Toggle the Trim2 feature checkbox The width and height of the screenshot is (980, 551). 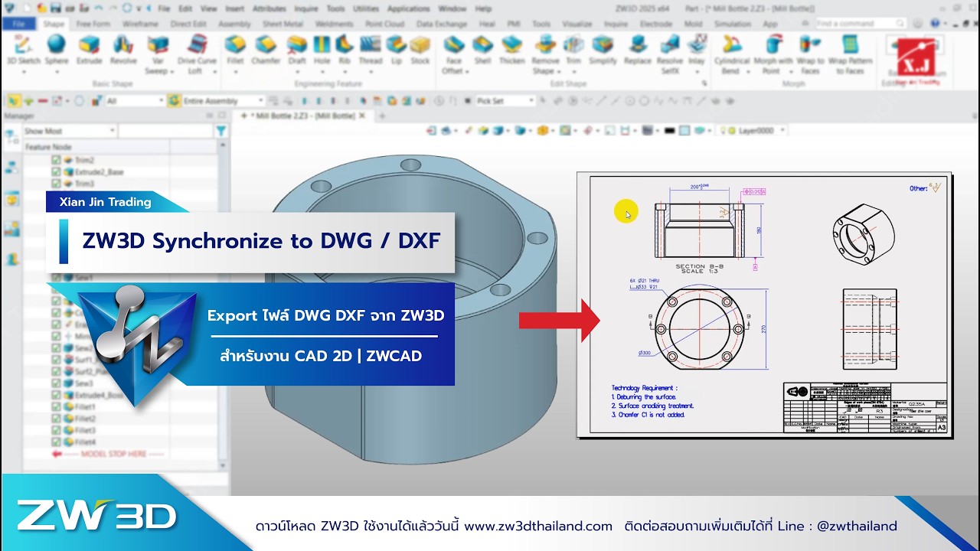pyautogui.click(x=56, y=161)
